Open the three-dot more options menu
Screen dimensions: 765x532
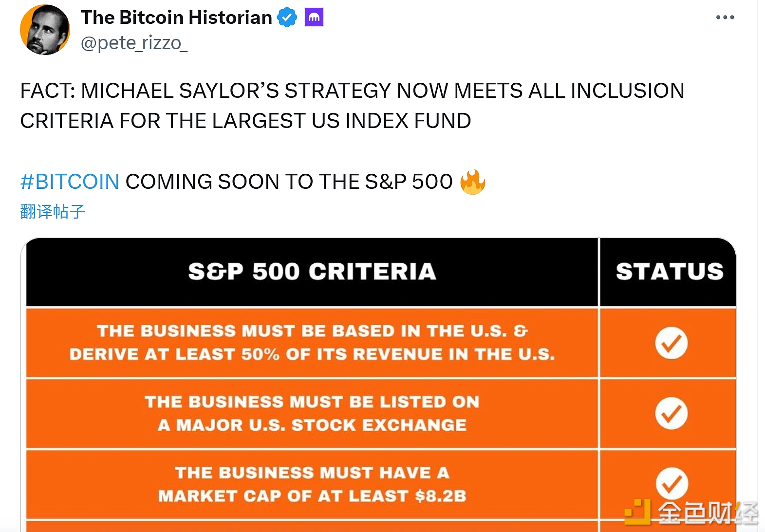(x=725, y=18)
